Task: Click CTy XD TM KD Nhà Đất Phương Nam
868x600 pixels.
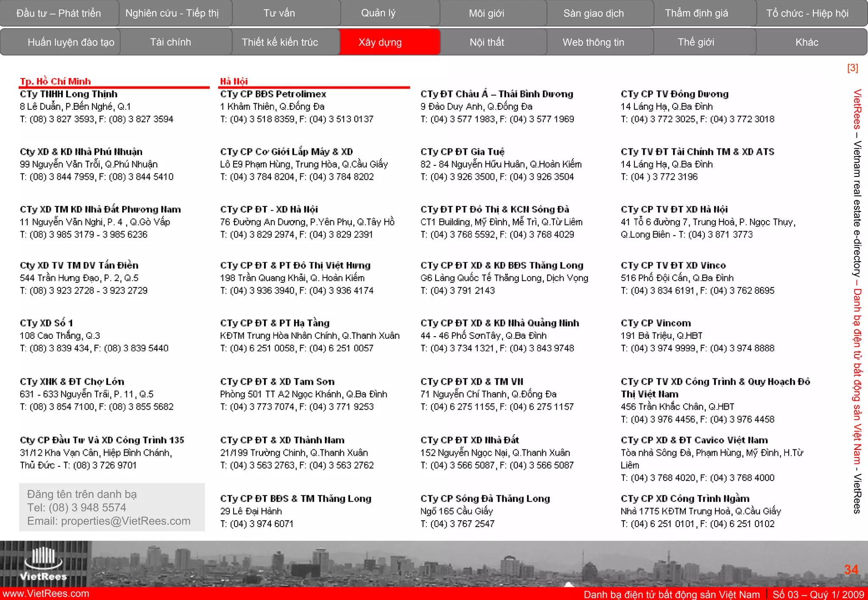Action: (x=100, y=209)
